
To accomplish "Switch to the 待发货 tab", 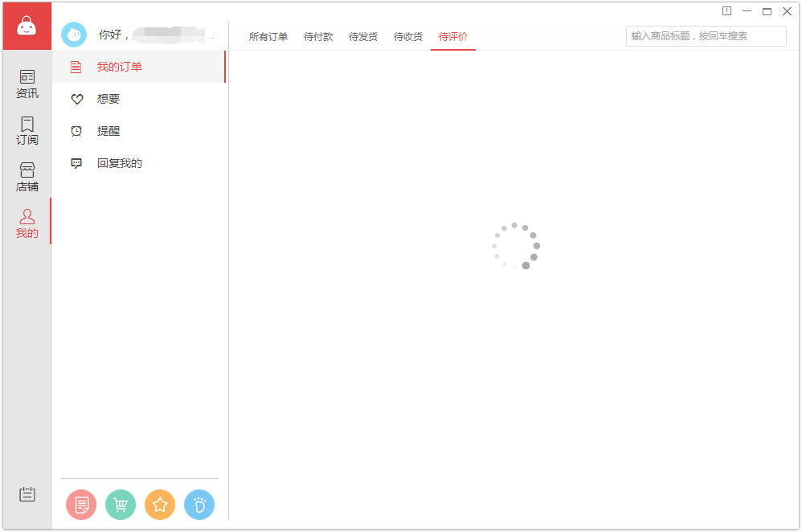I will pos(363,37).
